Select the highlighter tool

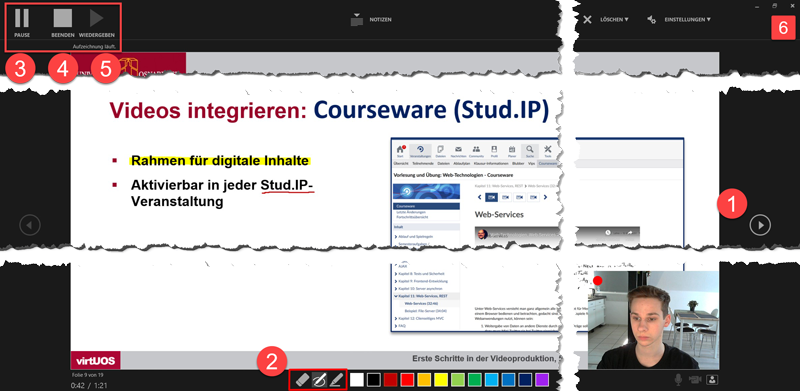point(335,380)
